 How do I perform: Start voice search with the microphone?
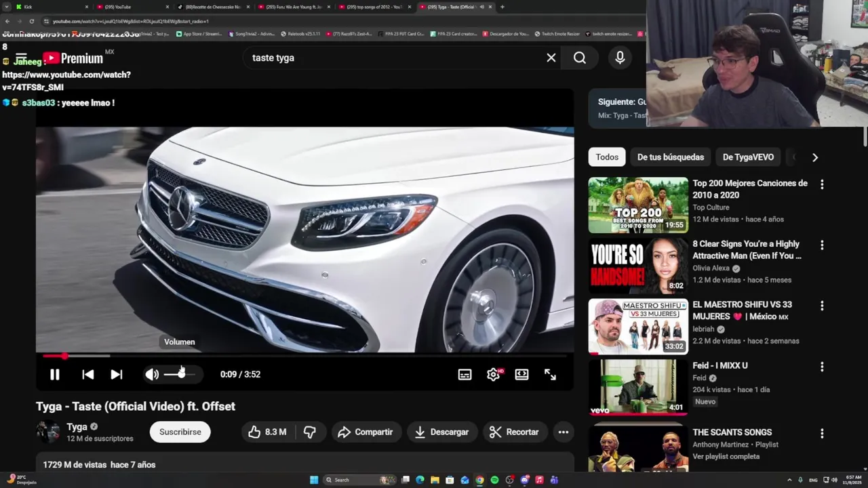[x=620, y=58]
